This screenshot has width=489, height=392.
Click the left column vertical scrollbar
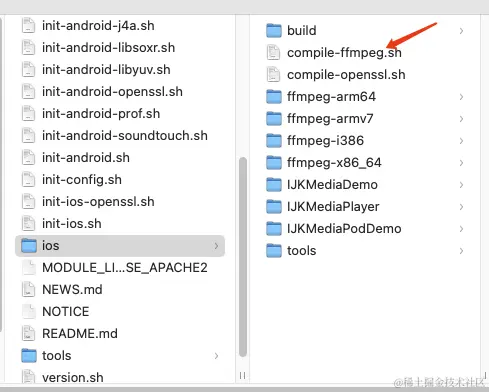tap(243, 257)
